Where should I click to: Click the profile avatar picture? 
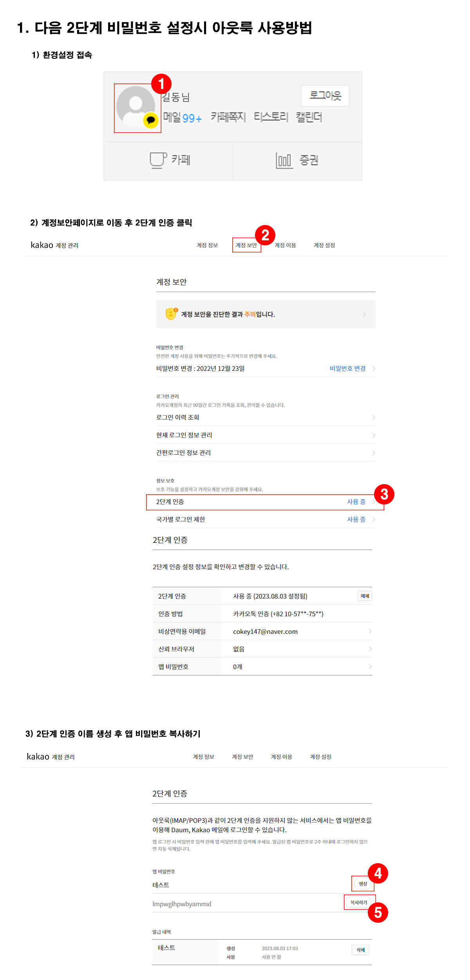[136, 106]
